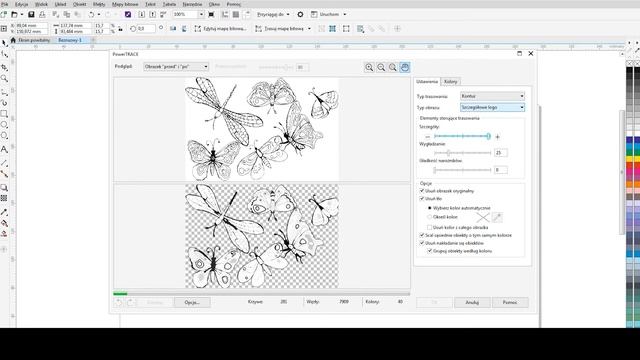Expand the 'Uruchom' dropdown arrow
The height and width of the screenshot is (360, 640).
tap(344, 14)
